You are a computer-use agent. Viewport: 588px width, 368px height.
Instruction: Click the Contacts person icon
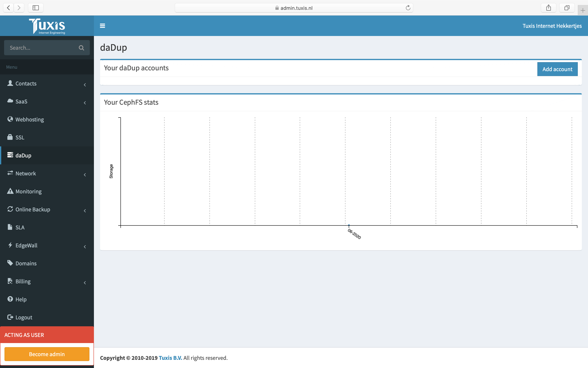pyautogui.click(x=10, y=83)
